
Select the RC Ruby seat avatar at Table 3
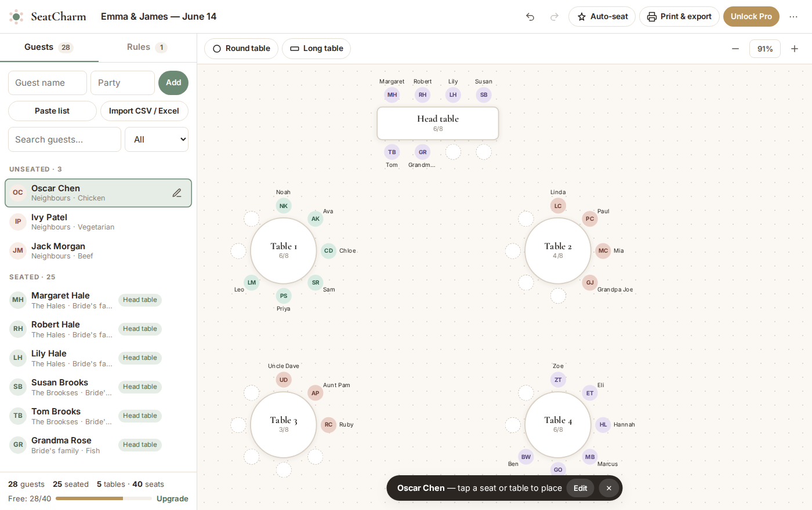coord(329,425)
